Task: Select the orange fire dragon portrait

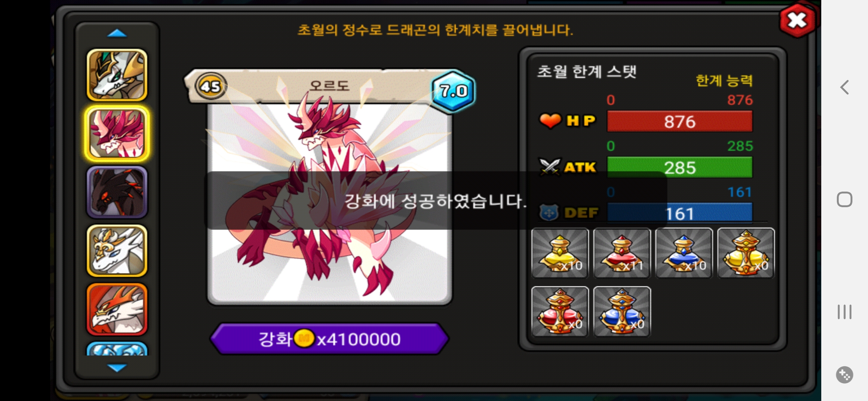Action: (117, 310)
